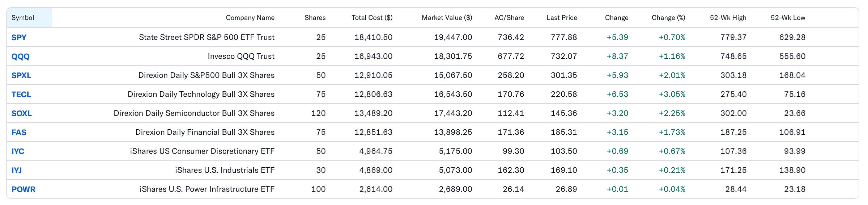Image resolution: width=868 pixels, height=205 pixels.
Task: Open the POWR ticker link
Action: (23, 189)
